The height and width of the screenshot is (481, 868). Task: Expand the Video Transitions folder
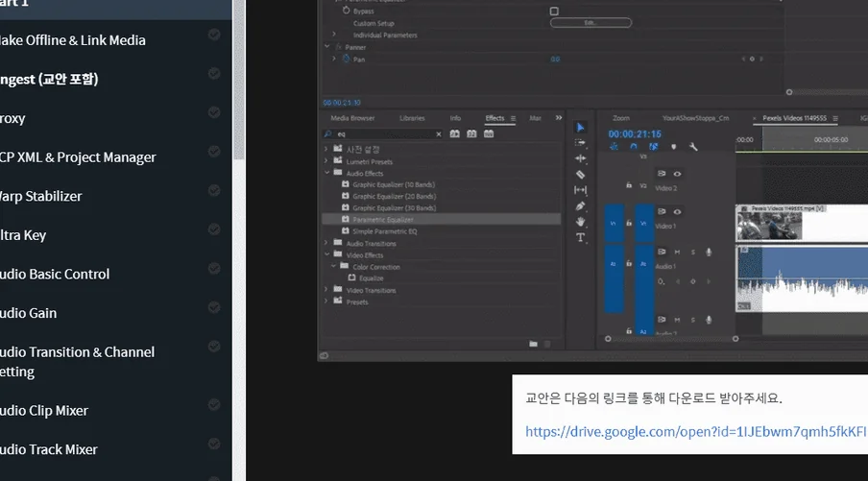(327, 290)
